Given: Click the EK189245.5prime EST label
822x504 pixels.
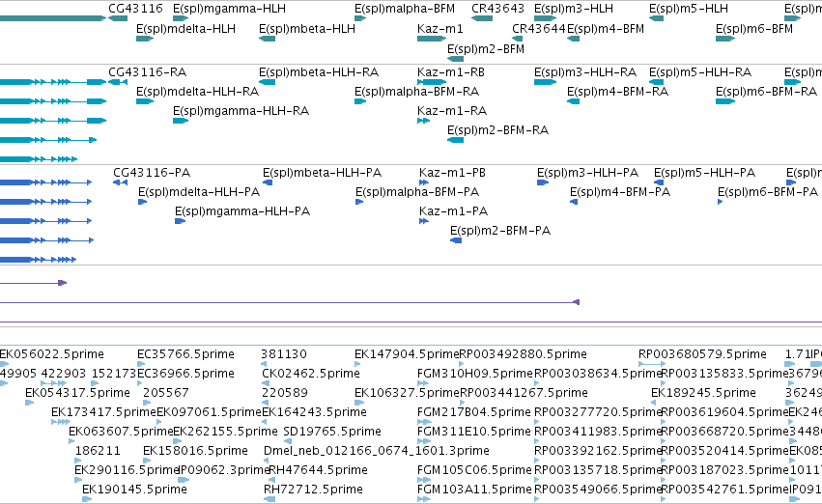Looking at the screenshot, I should click(x=703, y=393).
